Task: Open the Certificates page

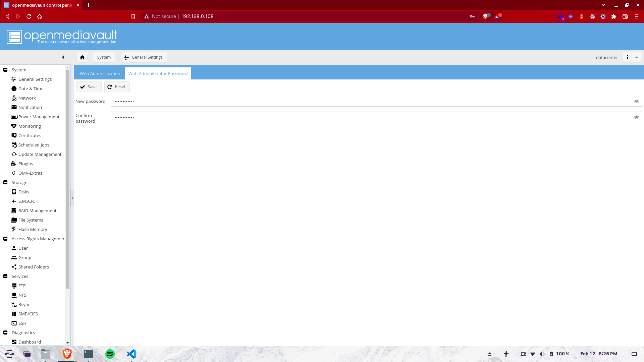Action: 30,135
